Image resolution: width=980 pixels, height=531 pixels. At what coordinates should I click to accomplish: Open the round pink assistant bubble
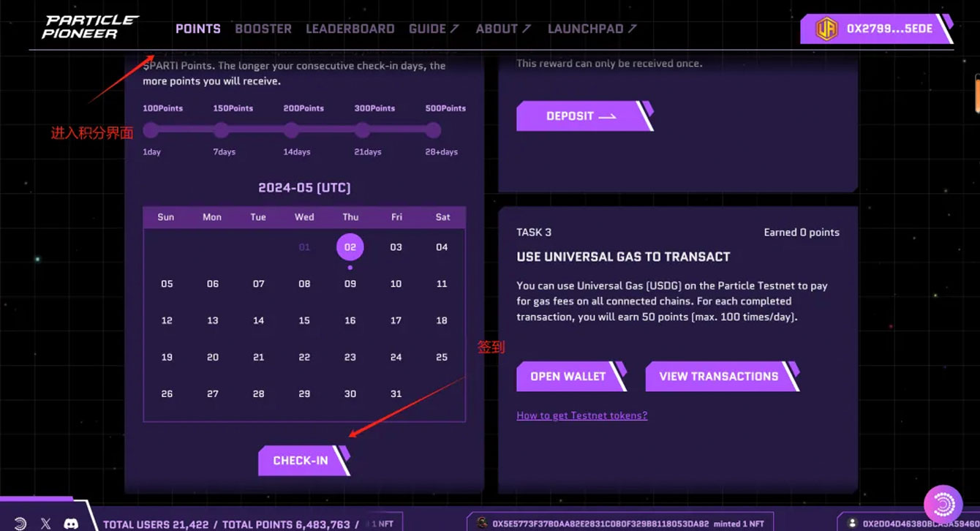coord(943,503)
